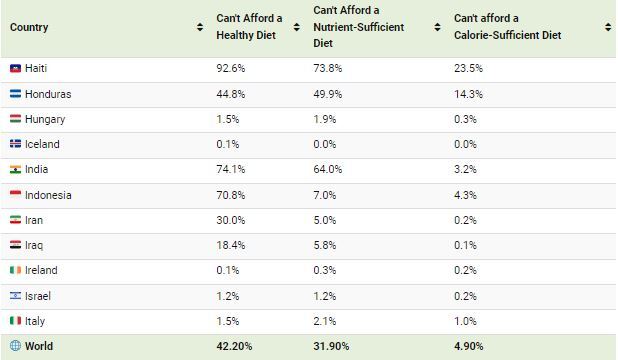The height and width of the screenshot is (360, 618).
Task: Click the Honduras flag icon
Action: click(15, 94)
